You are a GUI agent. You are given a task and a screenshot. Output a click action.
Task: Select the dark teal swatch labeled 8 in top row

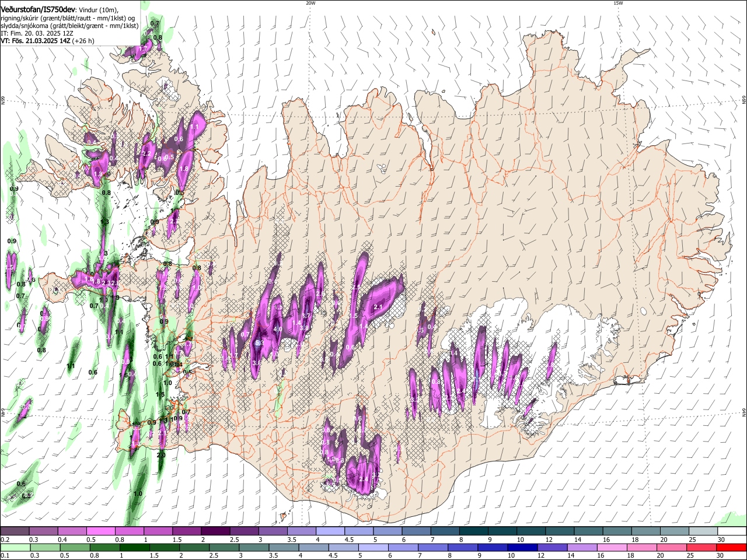tap(473, 531)
